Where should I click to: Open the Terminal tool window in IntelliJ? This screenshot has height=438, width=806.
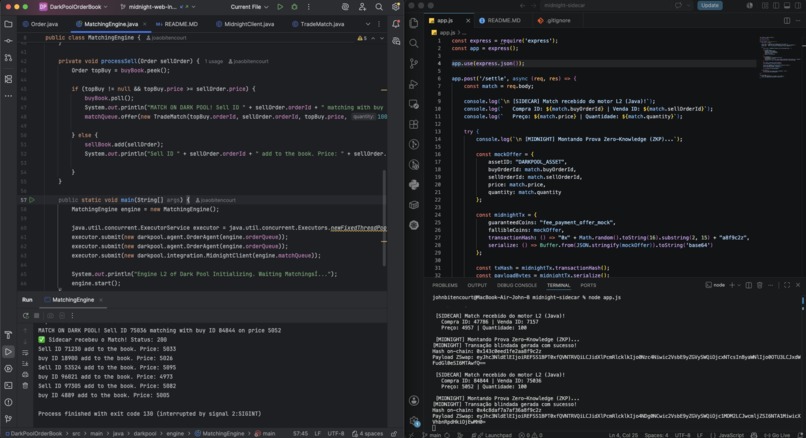(8, 385)
